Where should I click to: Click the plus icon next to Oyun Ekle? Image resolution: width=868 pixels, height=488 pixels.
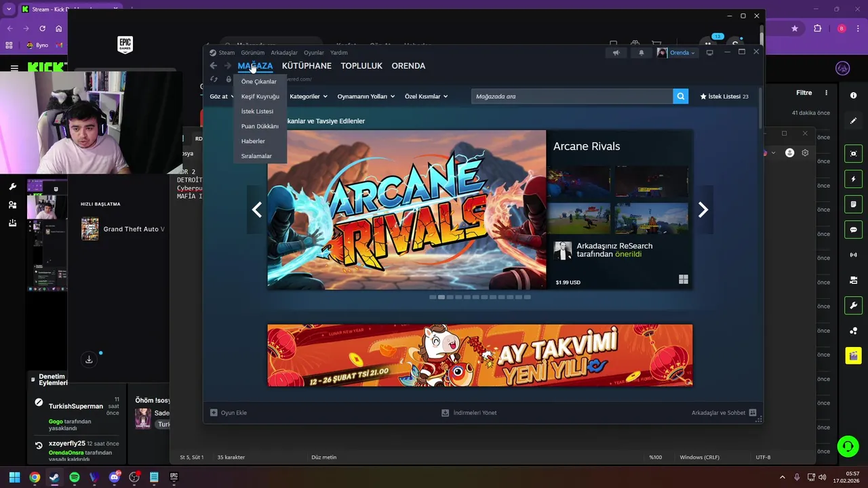[x=214, y=412]
